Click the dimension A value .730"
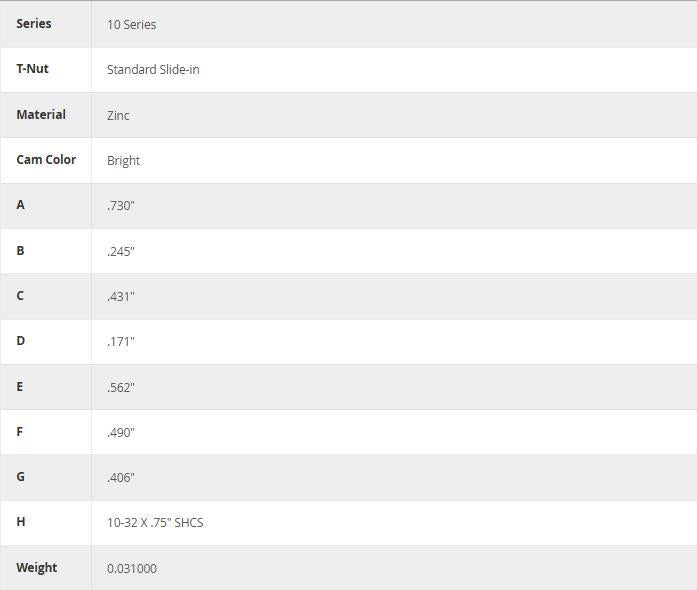Screen dimensions: 697x590 [x=121, y=206]
